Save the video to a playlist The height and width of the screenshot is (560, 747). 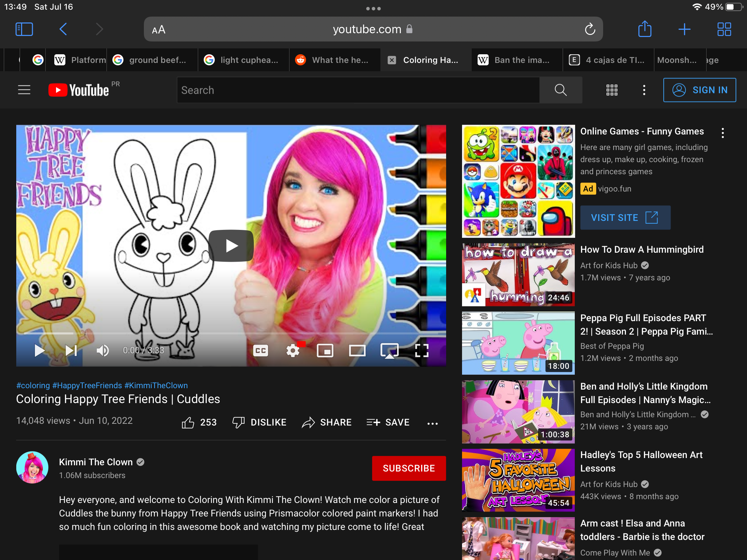tap(388, 422)
